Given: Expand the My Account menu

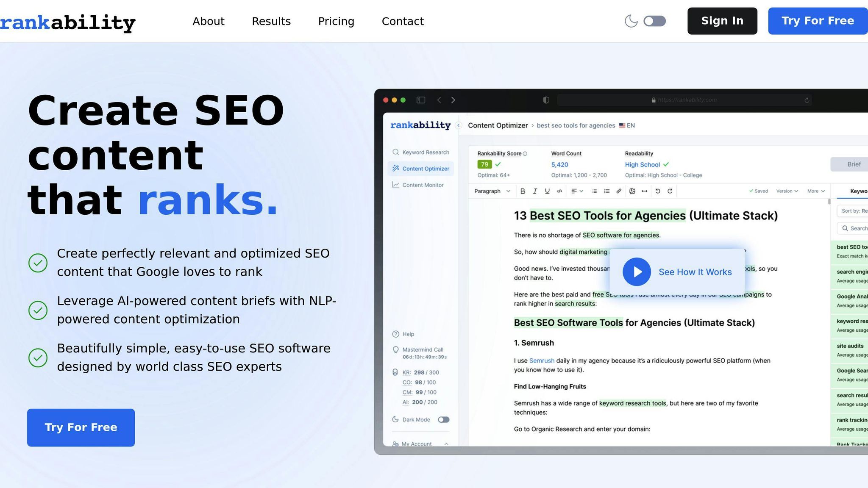Looking at the screenshot, I should (x=420, y=444).
